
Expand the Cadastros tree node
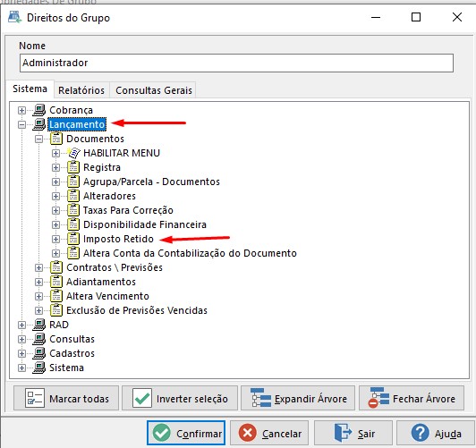pos(21,353)
